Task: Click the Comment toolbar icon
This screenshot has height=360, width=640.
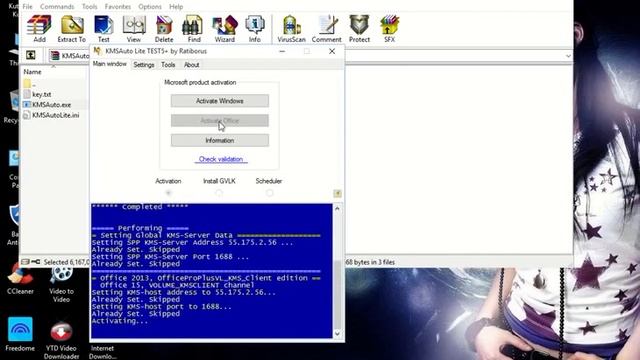Action: (327, 29)
